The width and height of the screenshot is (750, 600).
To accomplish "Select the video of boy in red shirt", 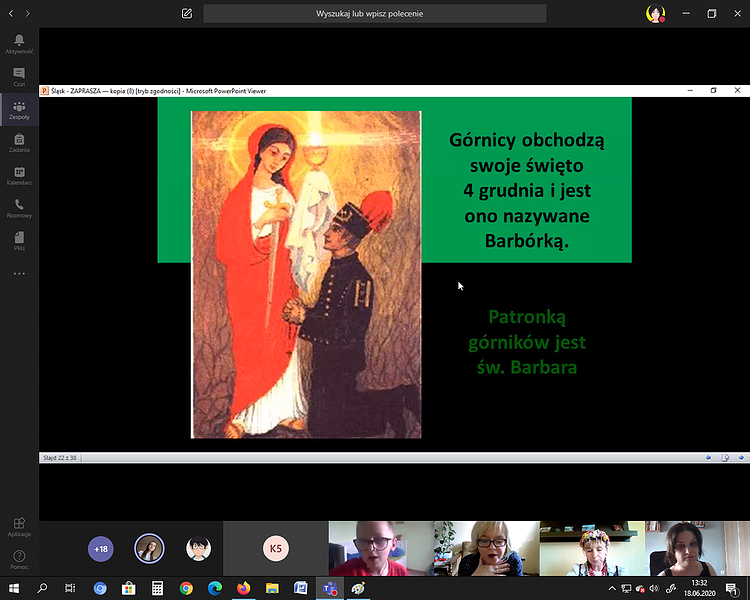I will tap(381, 548).
